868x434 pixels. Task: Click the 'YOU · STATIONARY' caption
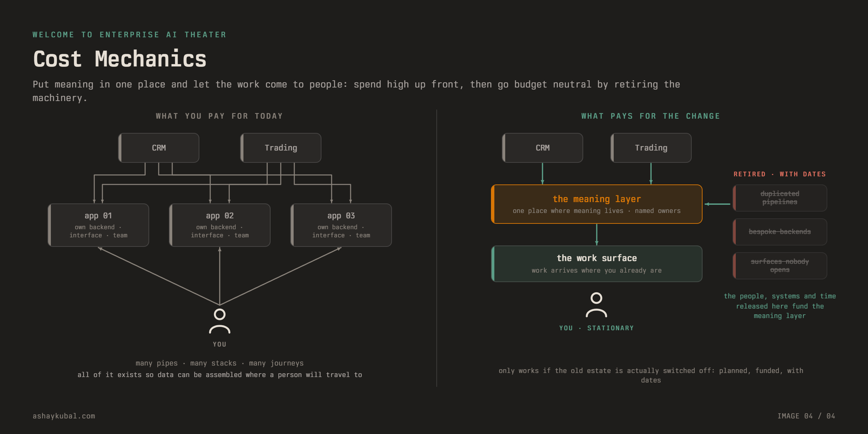(596, 328)
